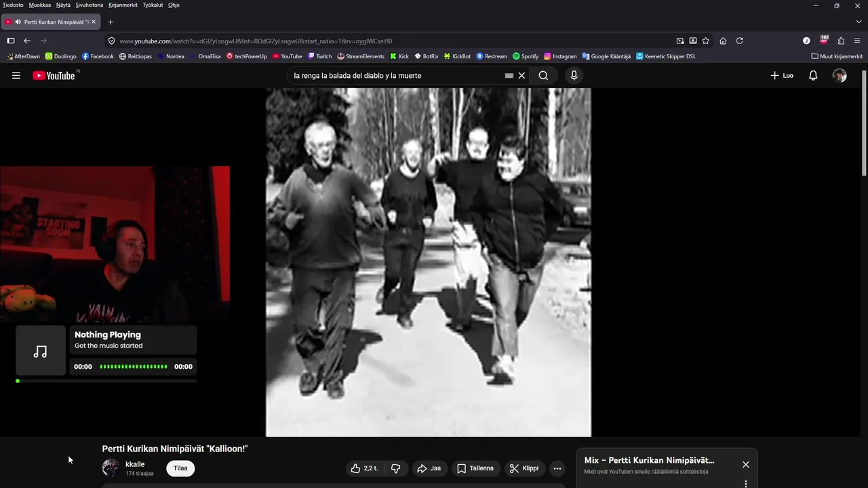868x488 pixels.
Task: Subscribe with the Tilaa button
Action: point(180,468)
